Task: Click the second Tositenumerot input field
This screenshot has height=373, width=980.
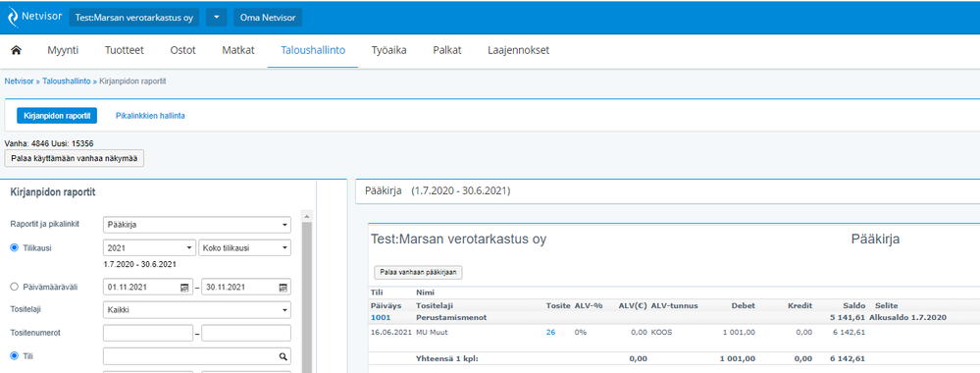Action: pyautogui.click(x=246, y=333)
